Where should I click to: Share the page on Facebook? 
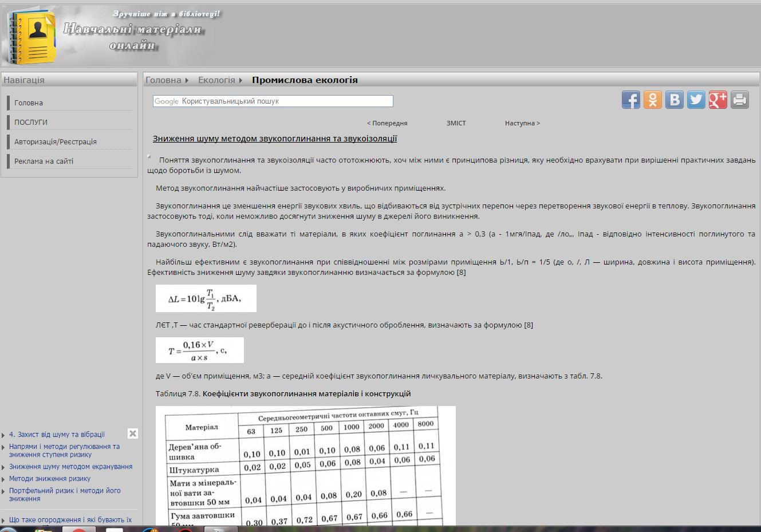pyautogui.click(x=631, y=100)
